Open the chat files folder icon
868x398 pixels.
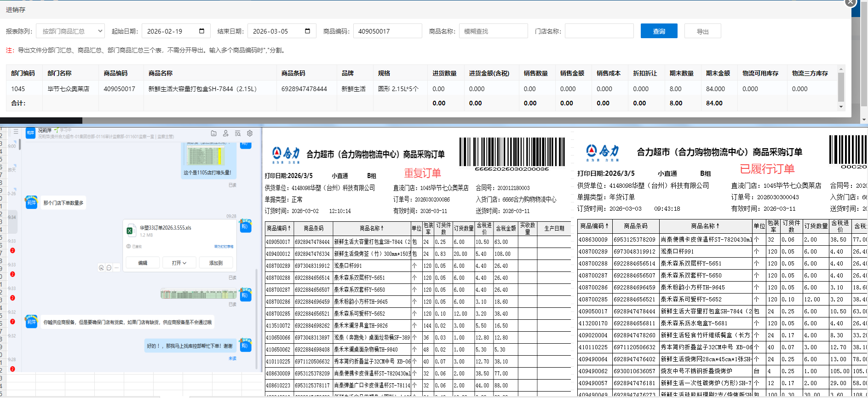[x=213, y=133]
